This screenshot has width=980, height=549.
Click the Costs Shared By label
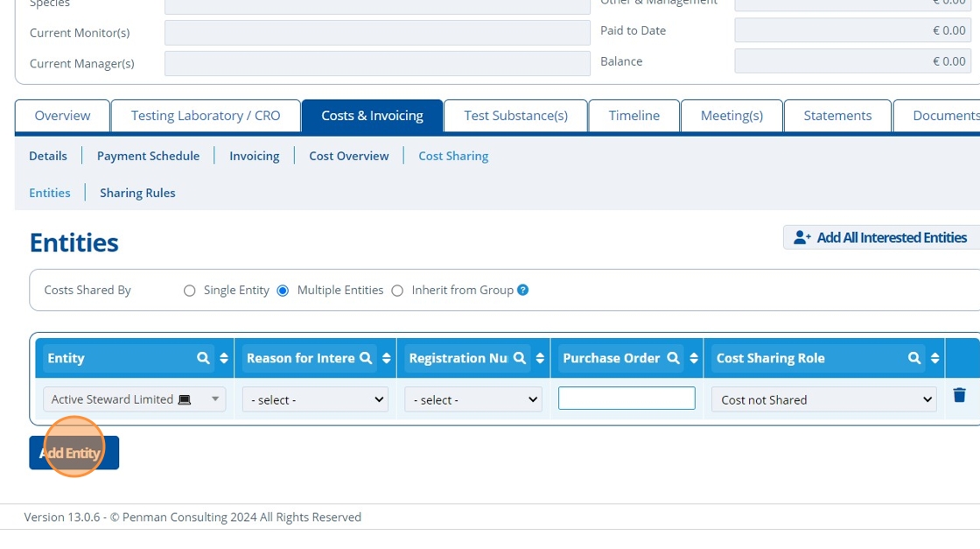(87, 290)
